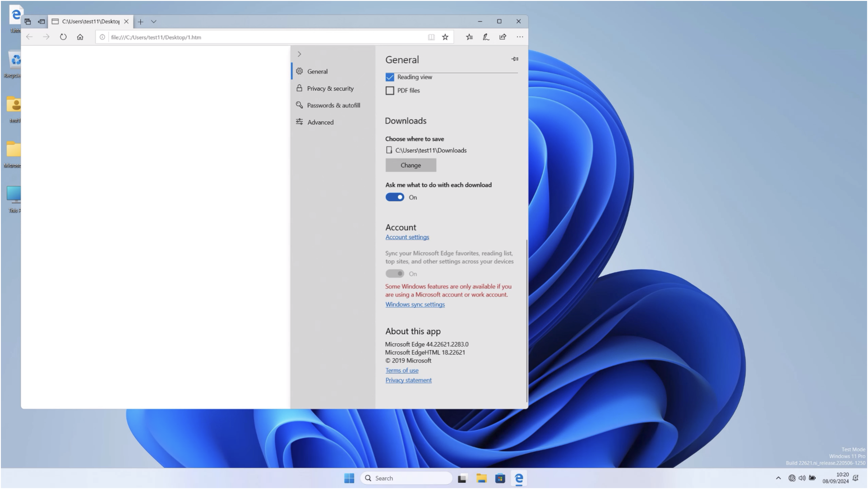This screenshot has width=868, height=489.
Task: Open Windows sync settings link
Action: coord(415,304)
